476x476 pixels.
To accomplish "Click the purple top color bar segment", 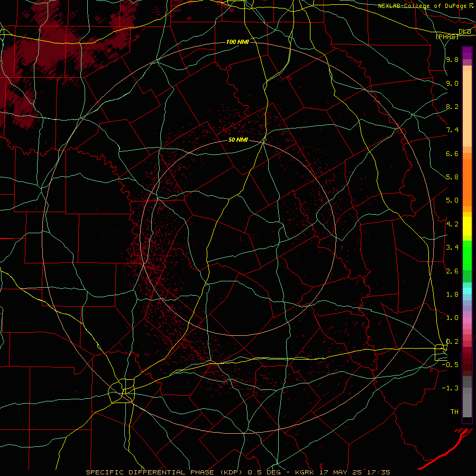I will [467, 53].
